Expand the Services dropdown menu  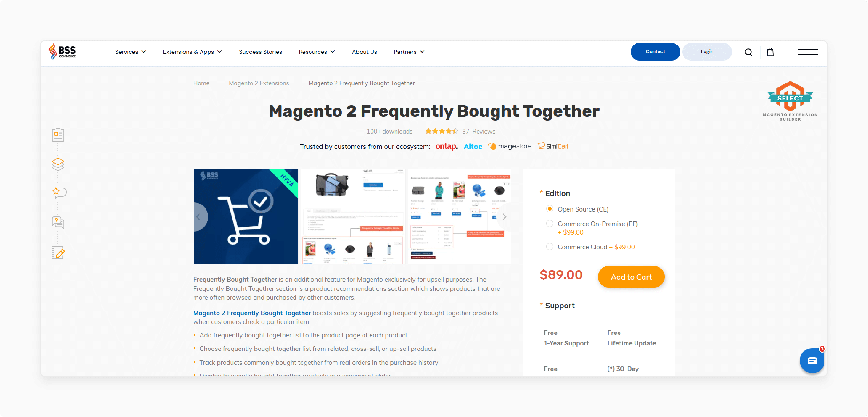tap(130, 52)
